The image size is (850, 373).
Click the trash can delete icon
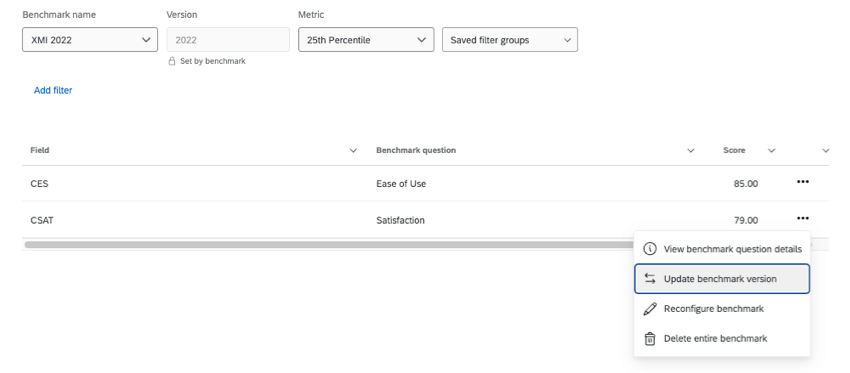click(649, 339)
